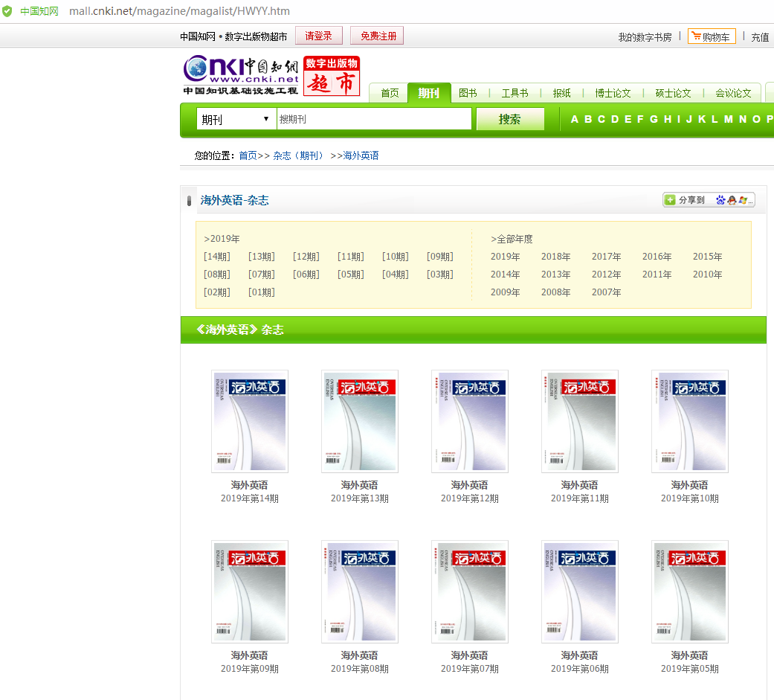
Task: Click the green 搜索 button
Action: point(510,119)
